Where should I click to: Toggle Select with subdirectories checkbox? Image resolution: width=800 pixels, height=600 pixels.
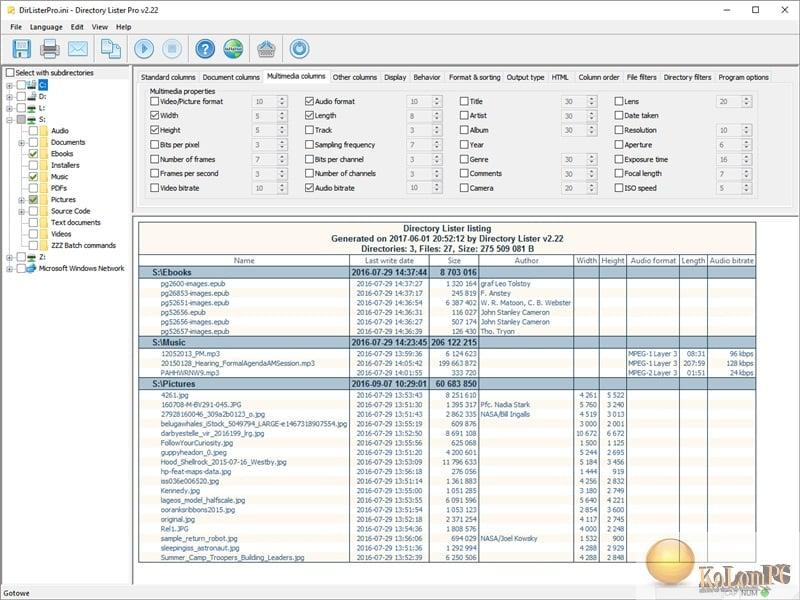point(10,73)
